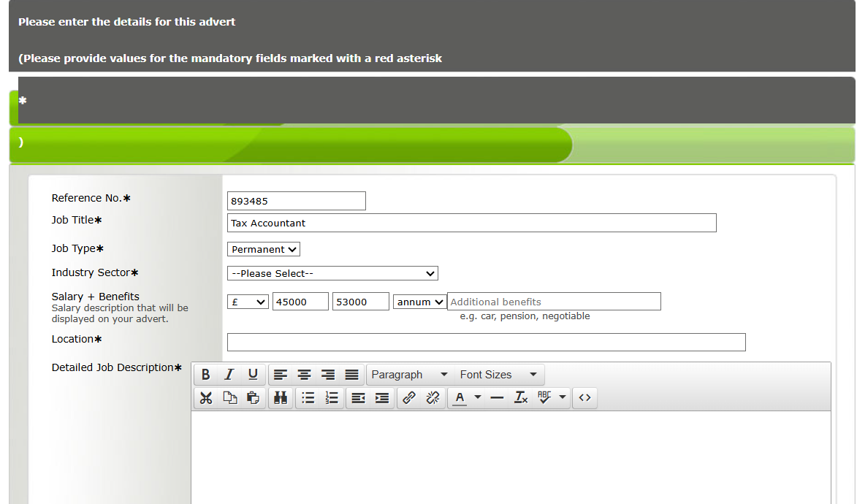
Task: Open Find and Replace binoculars icon
Action: click(281, 398)
